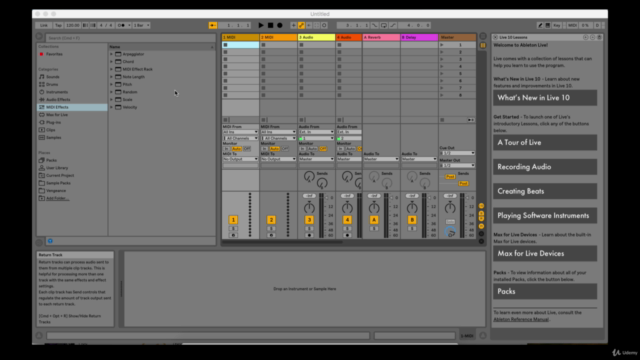Open the Recording Audio lesson
The height and width of the screenshot is (360, 640).
tap(545, 167)
